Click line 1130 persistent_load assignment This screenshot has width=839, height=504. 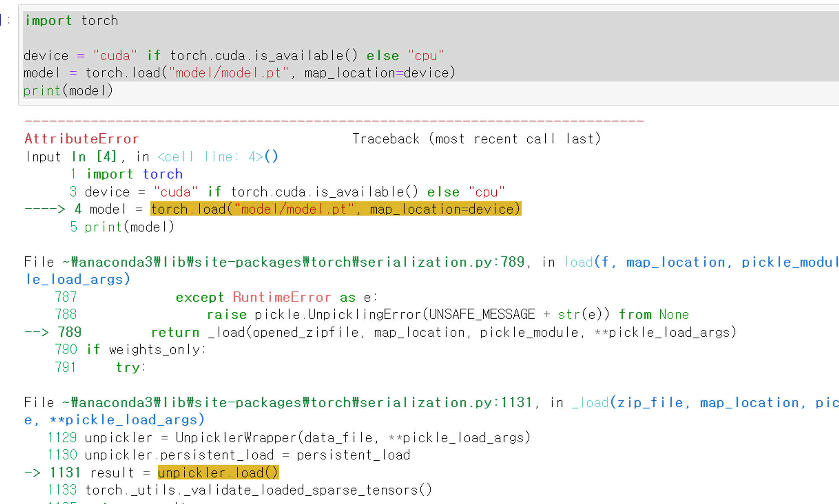pos(247,455)
